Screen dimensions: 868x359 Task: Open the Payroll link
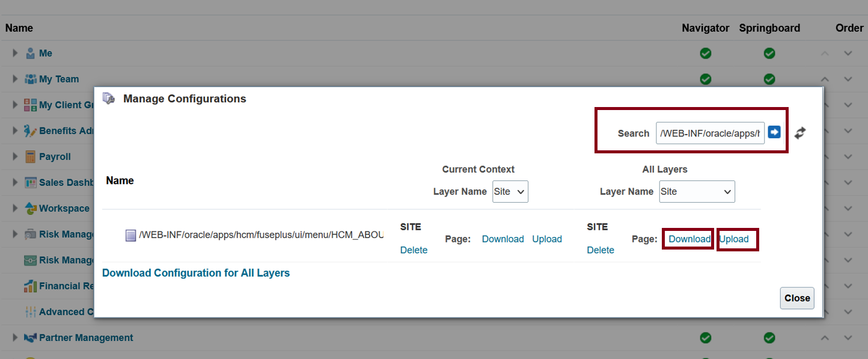tap(55, 157)
